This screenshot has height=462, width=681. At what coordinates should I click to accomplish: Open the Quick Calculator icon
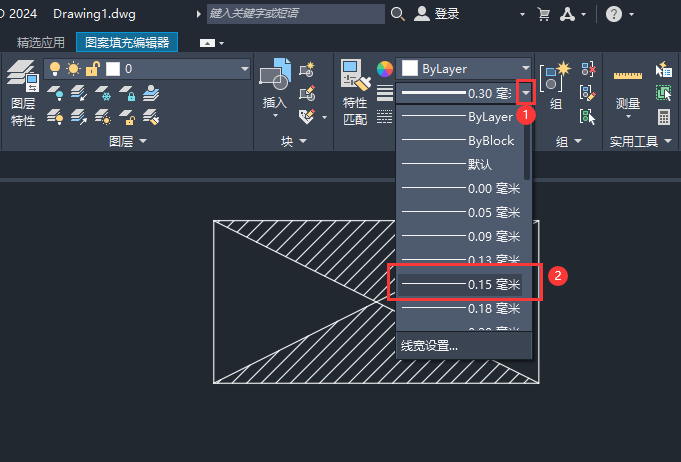pos(664,116)
